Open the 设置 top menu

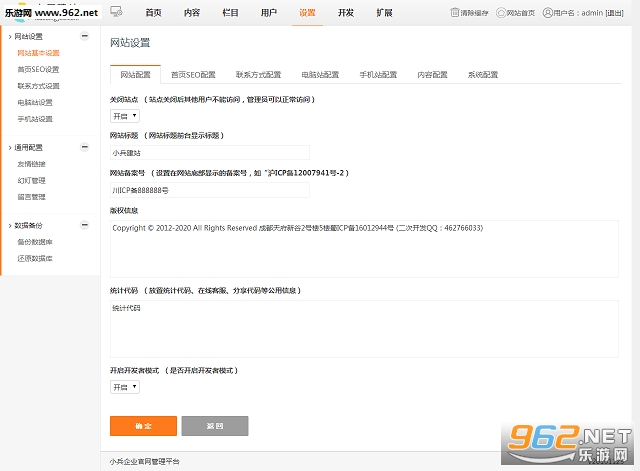pyautogui.click(x=307, y=13)
